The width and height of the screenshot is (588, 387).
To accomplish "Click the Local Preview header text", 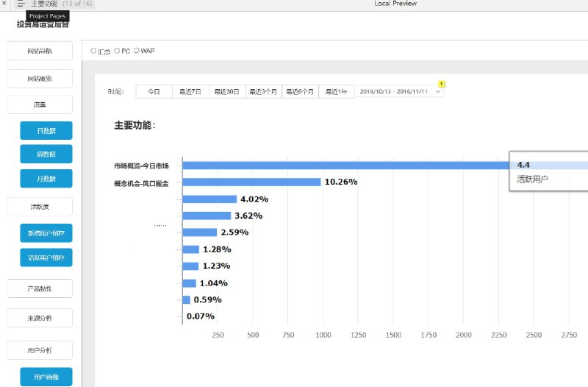I will [x=395, y=4].
